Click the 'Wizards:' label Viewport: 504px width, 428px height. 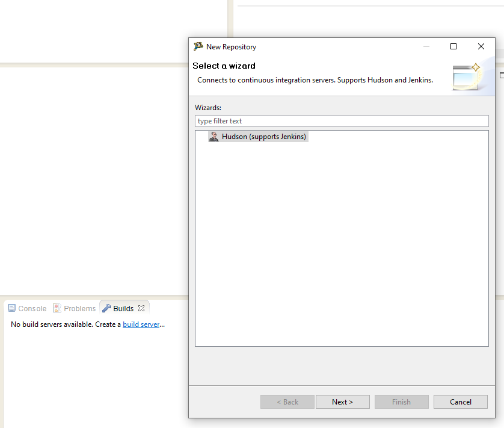click(208, 108)
